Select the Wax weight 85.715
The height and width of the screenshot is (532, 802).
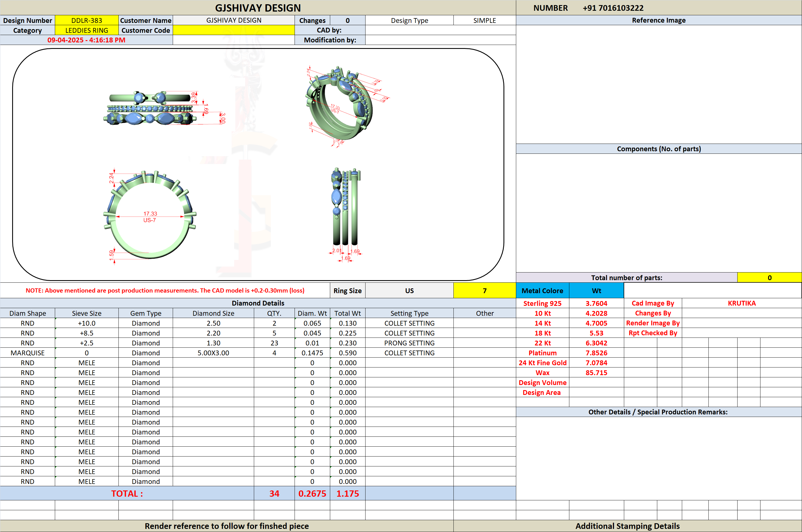(596, 373)
